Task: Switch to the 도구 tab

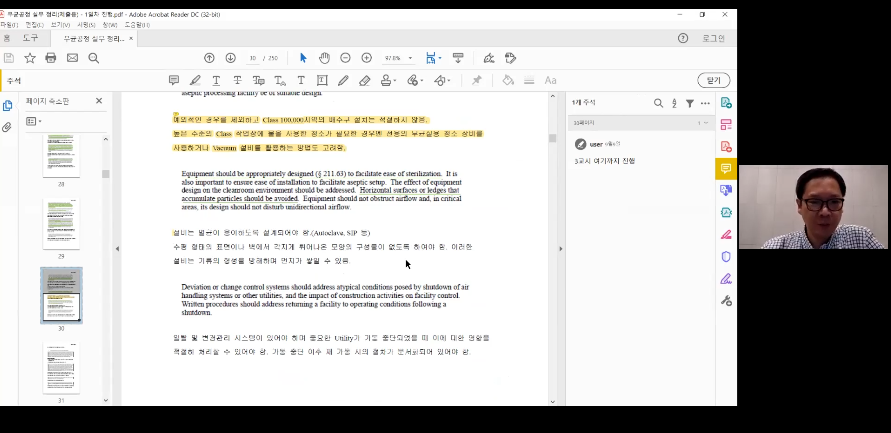Action: (31, 38)
